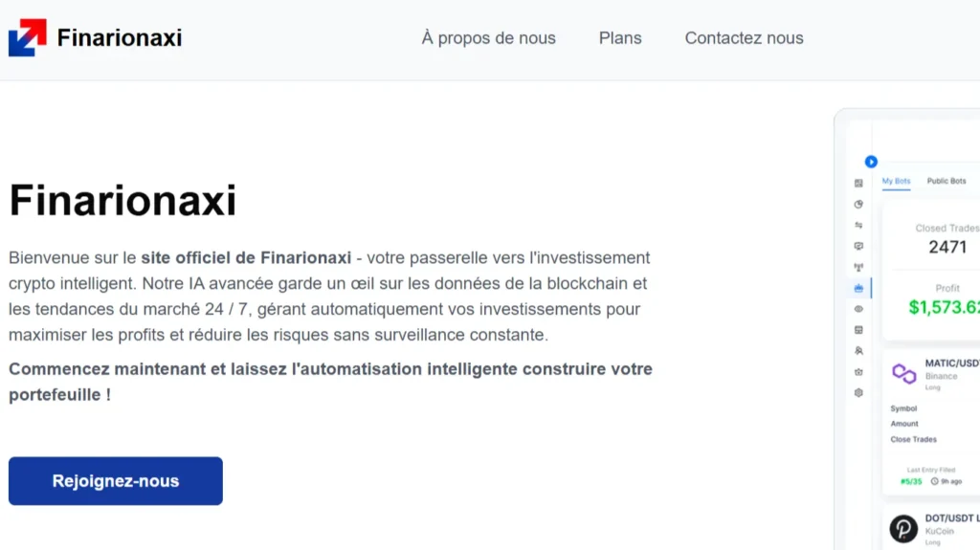Image resolution: width=980 pixels, height=550 pixels.
Task: Click the Contactez nous link
Action: coord(744,38)
